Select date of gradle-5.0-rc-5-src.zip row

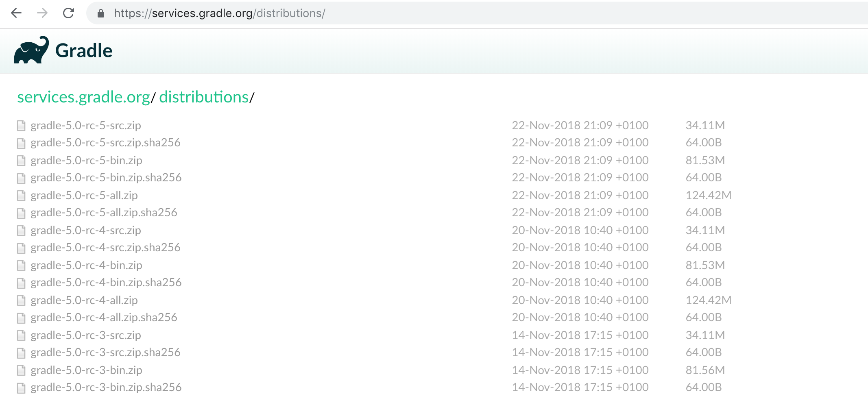(x=580, y=125)
